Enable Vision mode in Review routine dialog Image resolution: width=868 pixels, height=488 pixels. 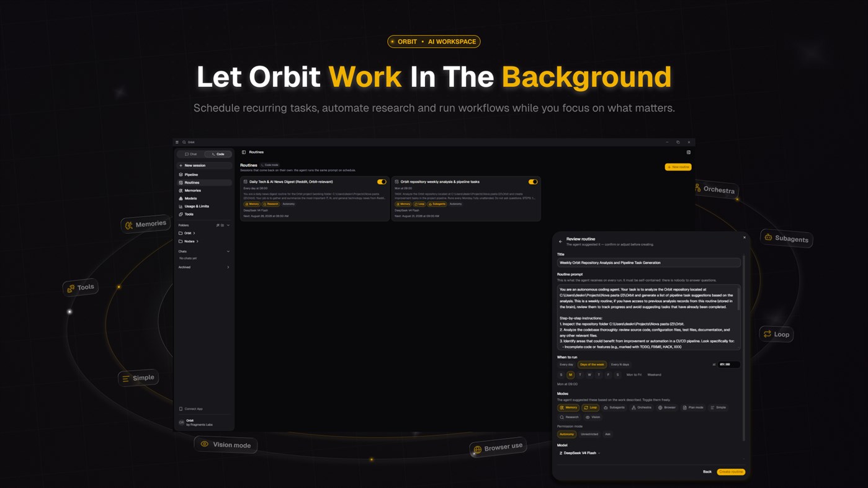(x=593, y=417)
